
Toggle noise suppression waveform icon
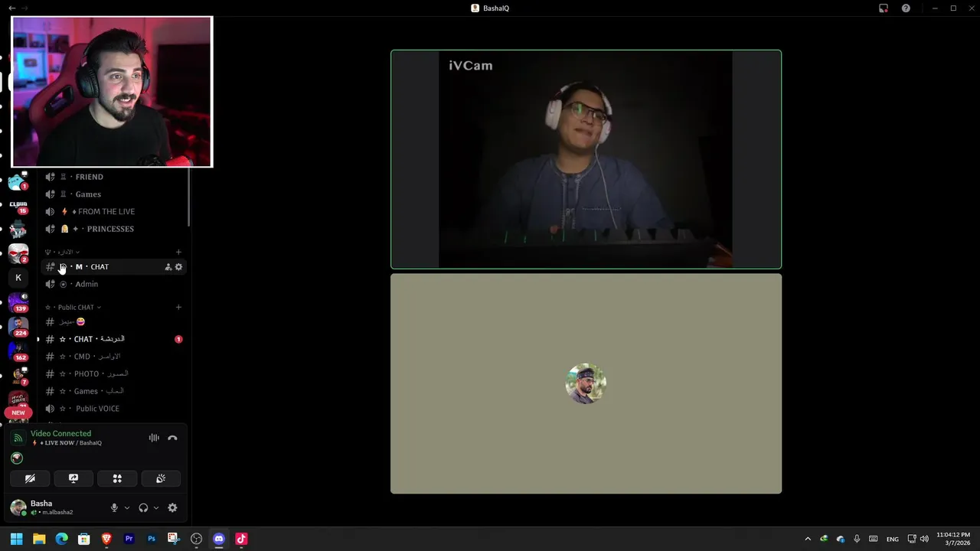[154, 438]
